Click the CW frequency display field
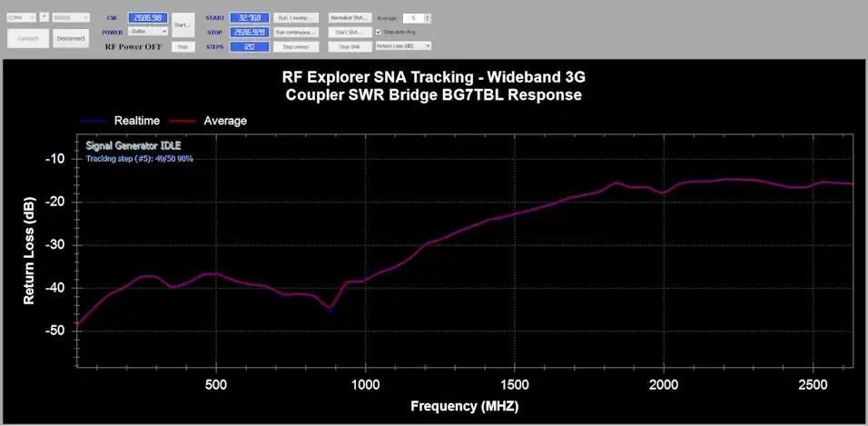This screenshot has width=868, height=426. tap(147, 17)
